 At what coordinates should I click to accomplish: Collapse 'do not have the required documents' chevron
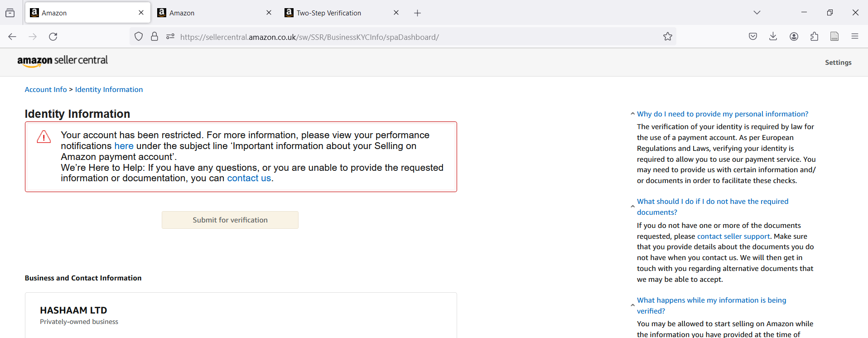point(632,207)
